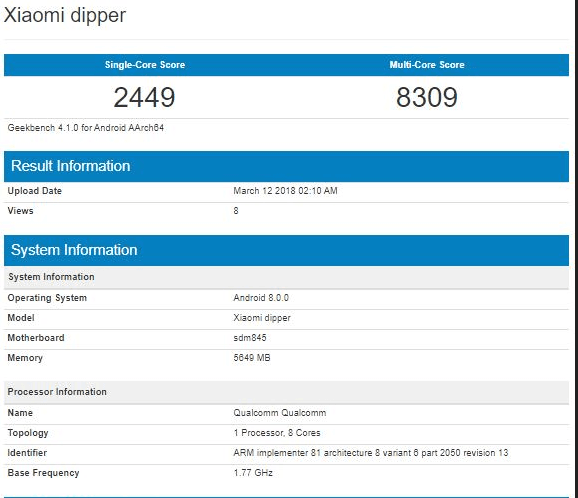
Task: Select 'Xiaomi dipper' in the Model row
Action: click(262, 318)
